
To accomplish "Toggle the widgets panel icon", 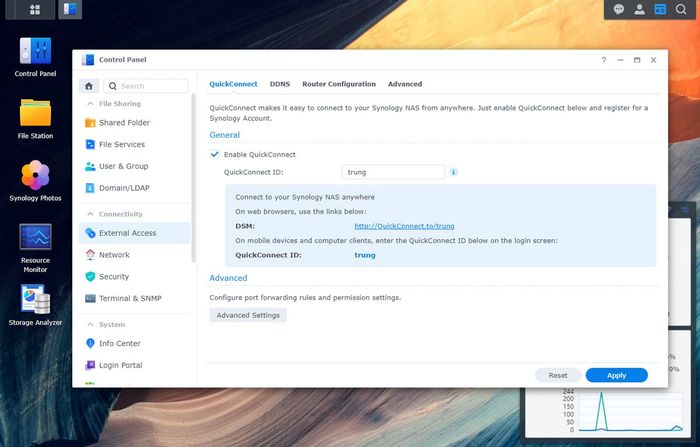I will [x=660, y=9].
